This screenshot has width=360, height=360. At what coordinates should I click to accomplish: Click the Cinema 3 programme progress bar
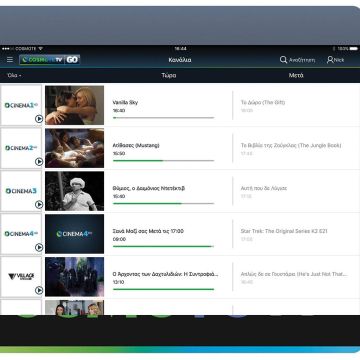tap(163, 203)
